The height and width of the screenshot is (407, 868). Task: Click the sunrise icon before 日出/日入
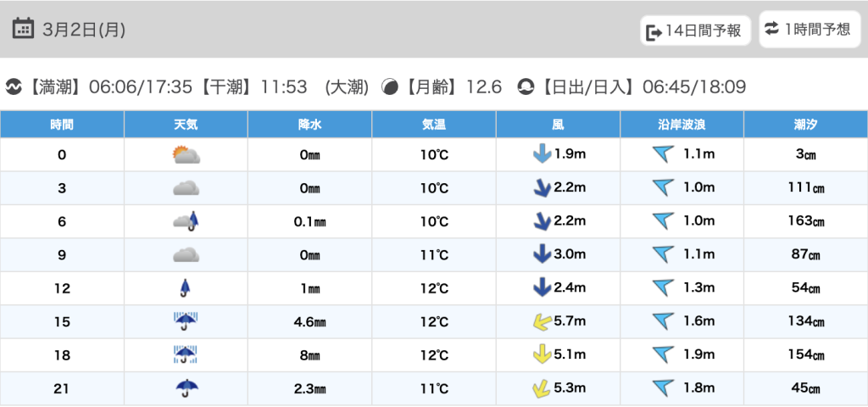[526, 86]
